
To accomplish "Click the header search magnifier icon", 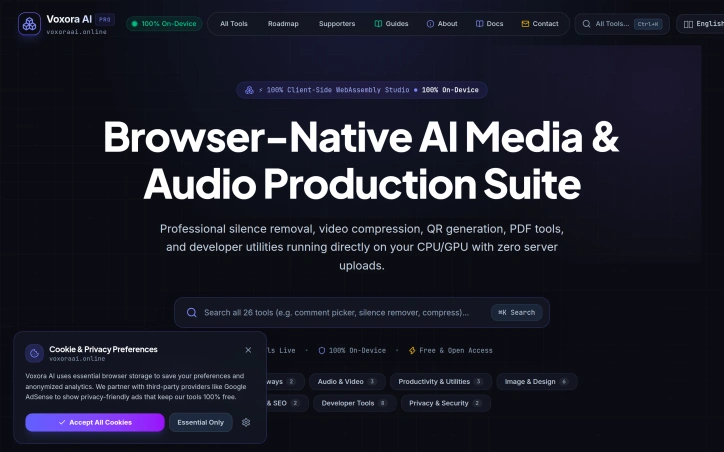I will click(586, 24).
